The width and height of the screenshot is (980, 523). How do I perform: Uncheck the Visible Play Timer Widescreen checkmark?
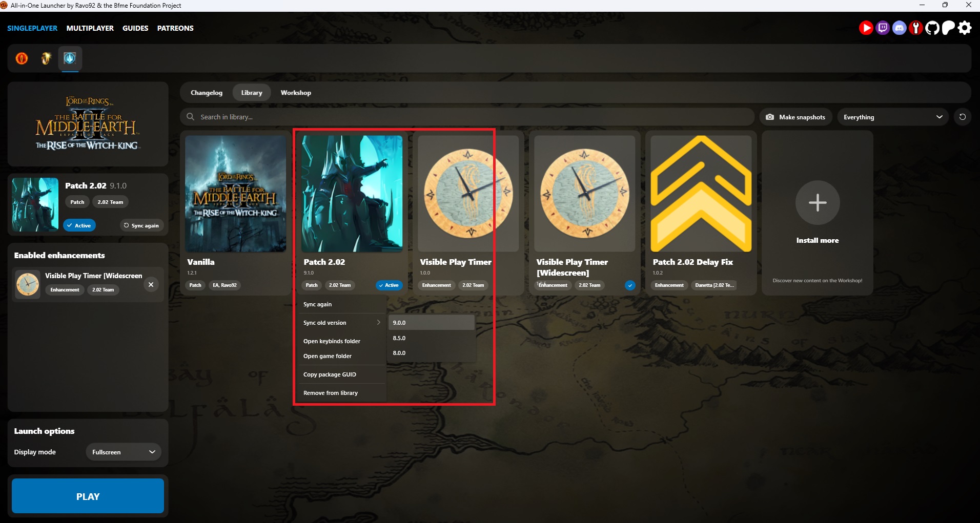point(629,285)
